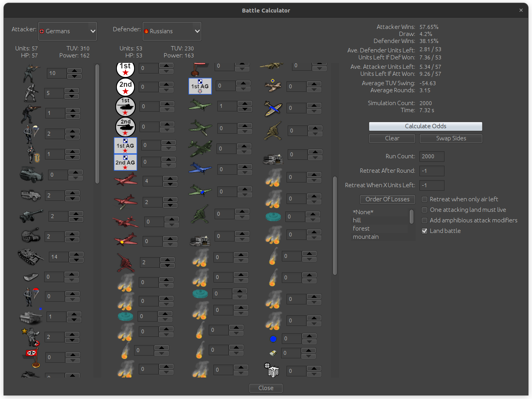
Task: Increase the defender '2nd AG' count with up arrow
Action: pyautogui.click(x=168, y=159)
